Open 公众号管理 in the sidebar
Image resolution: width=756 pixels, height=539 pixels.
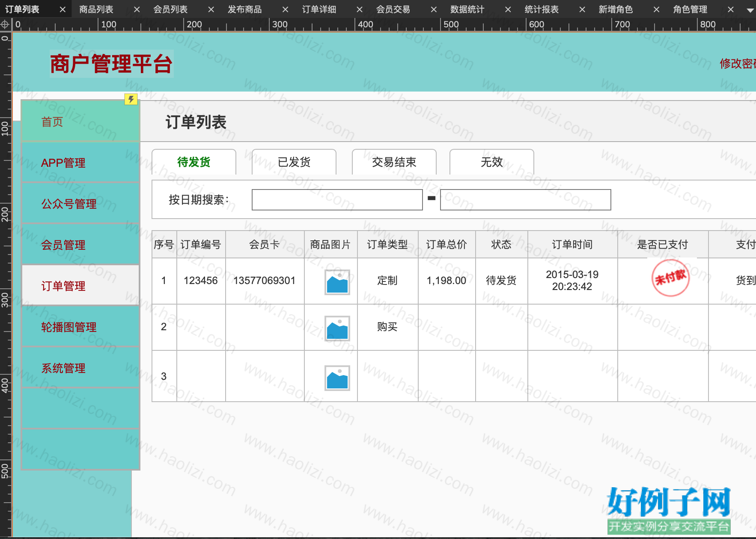[80, 204]
